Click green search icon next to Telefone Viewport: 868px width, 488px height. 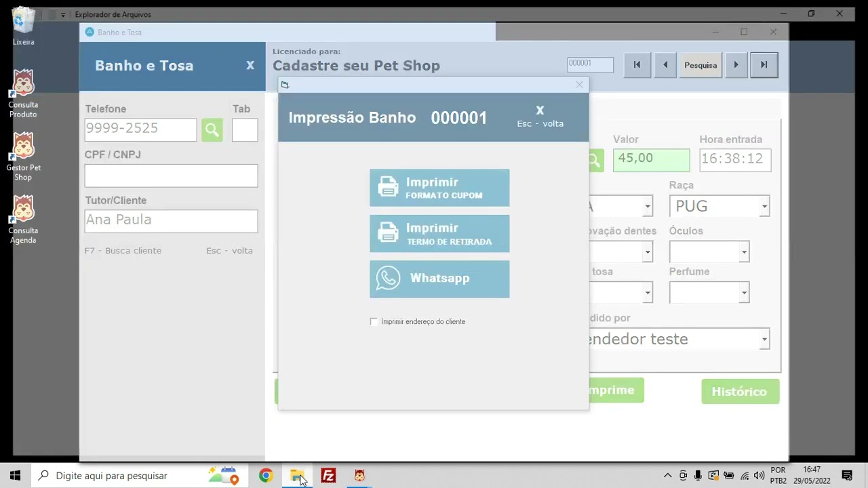coord(212,129)
